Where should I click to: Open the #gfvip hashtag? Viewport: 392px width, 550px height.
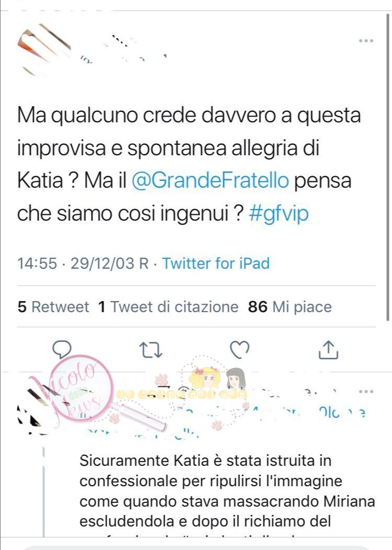click(279, 213)
